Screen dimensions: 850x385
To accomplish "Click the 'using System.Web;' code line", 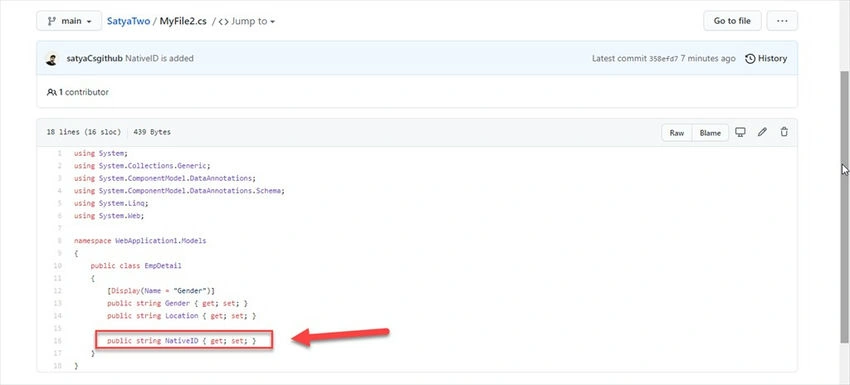I will pyautogui.click(x=109, y=216).
